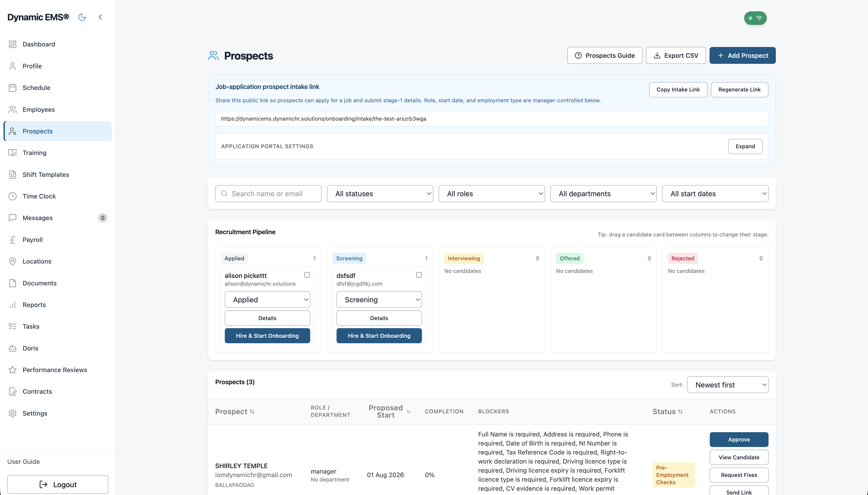Click the Shift Templates document icon
Screen dimensions: 868x495
tap(13, 174)
